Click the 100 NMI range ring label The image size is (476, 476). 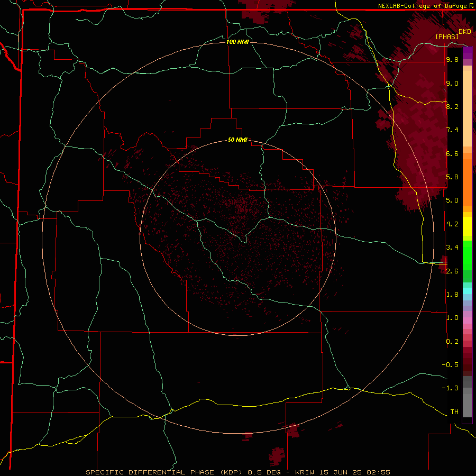(237, 42)
